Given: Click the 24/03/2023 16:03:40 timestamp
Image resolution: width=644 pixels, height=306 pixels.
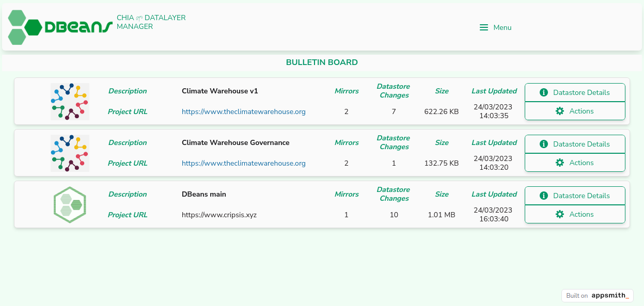Looking at the screenshot, I should point(493,214).
